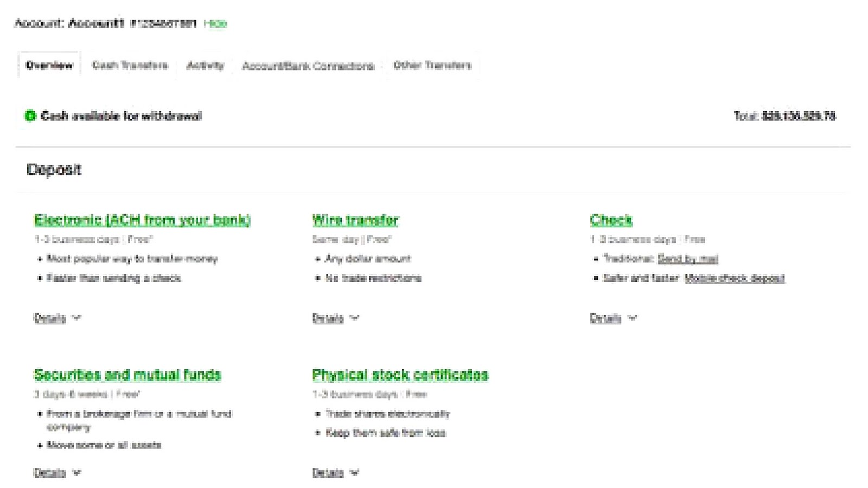
Task: Open Electronic (ACH from your bank) deposit page
Action: pos(143,220)
